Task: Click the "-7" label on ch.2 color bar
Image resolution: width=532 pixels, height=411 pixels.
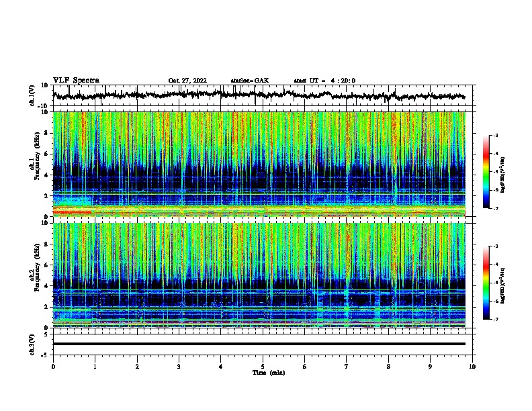Action: 496,319
